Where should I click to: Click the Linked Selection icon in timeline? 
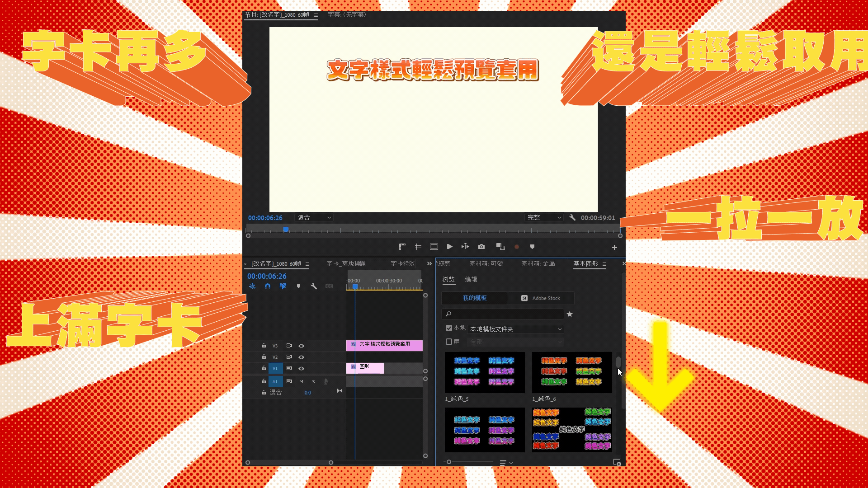[x=283, y=286]
